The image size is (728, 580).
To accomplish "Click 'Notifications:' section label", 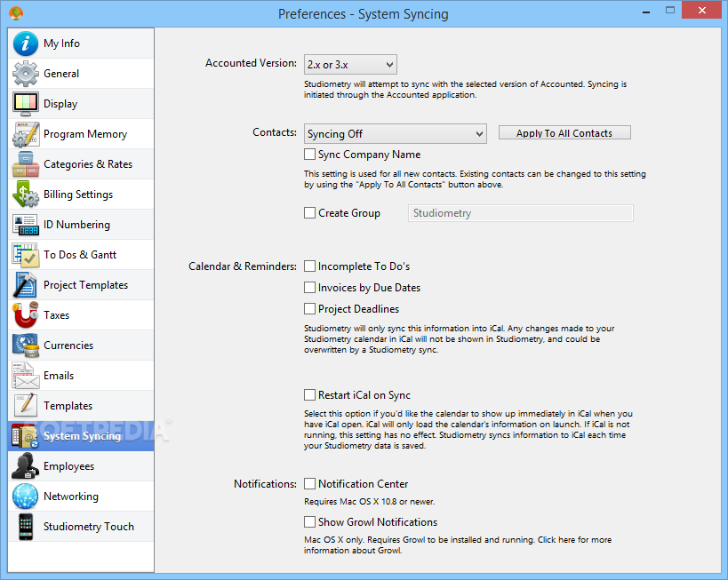I will [265, 484].
